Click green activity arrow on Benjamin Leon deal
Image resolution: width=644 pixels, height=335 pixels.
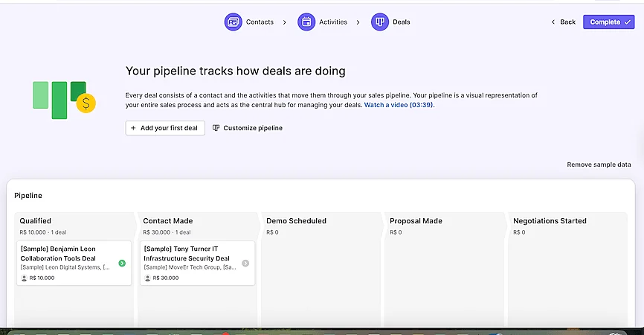pos(122,263)
